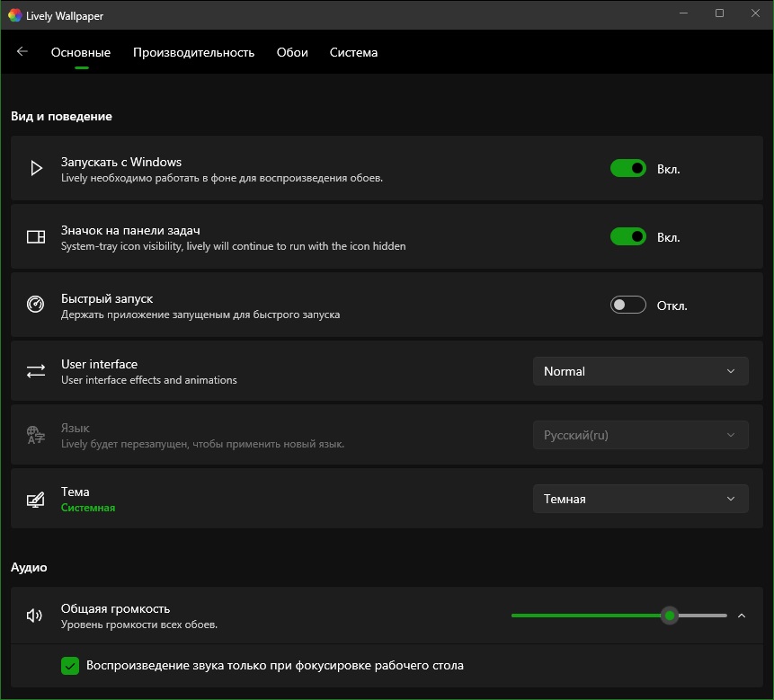This screenshot has width=774, height=700.
Task: Enable the Быстрый запуск toggle
Action: (x=627, y=305)
